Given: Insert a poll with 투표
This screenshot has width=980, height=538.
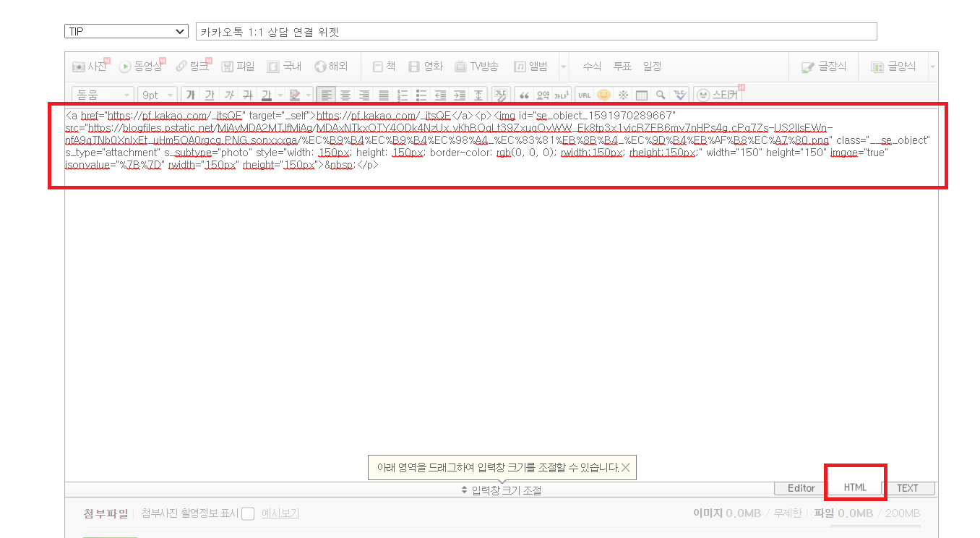Looking at the screenshot, I should click(622, 67).
